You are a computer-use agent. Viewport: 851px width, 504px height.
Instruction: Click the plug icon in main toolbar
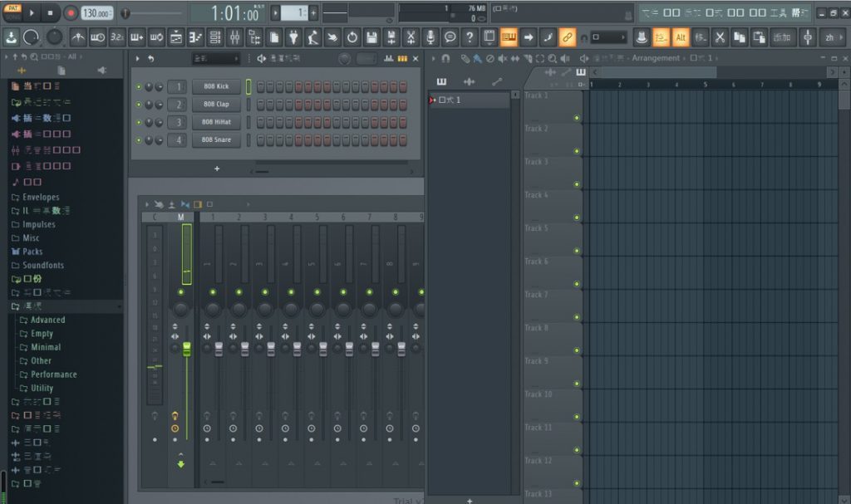coord(293,37)
